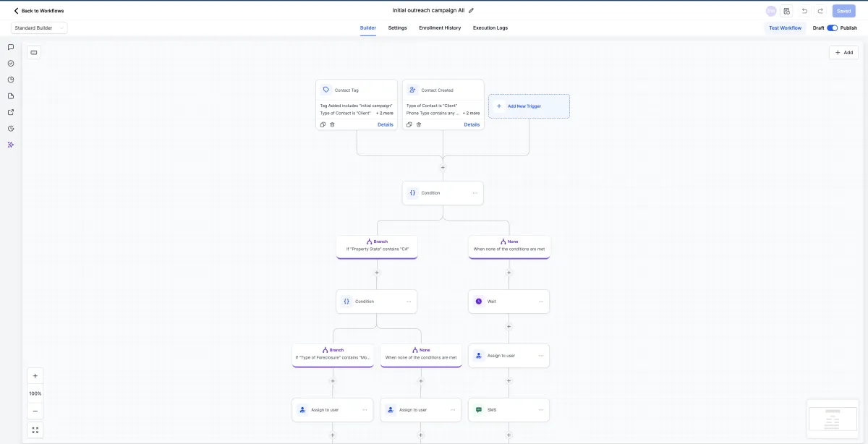Switch to the Settings tab

[x=397, y=28]
